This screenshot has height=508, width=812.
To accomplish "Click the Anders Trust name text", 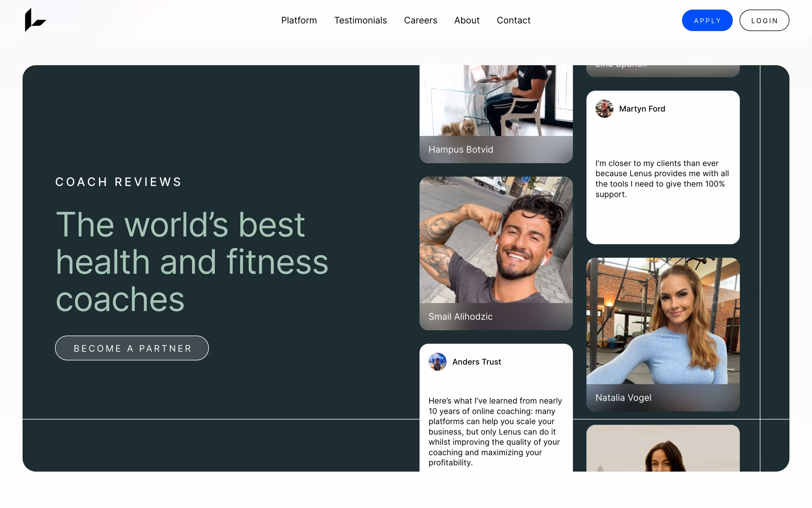I will [476, 362].
